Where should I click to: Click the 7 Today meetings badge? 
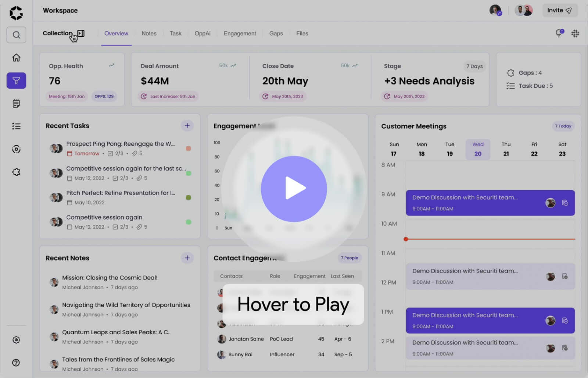563,126
